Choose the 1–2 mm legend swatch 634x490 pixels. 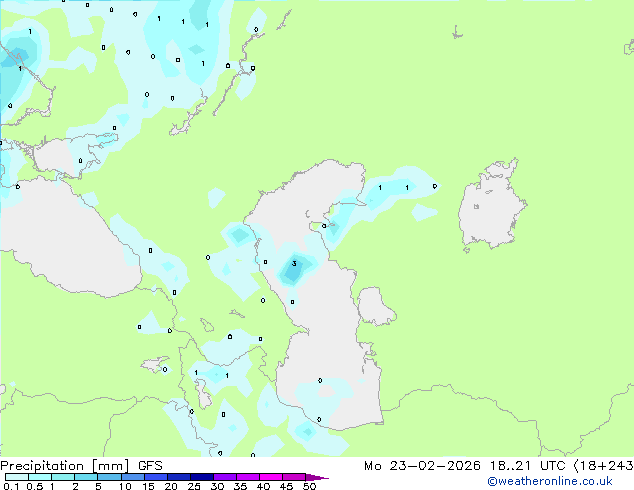coord(63,477)
